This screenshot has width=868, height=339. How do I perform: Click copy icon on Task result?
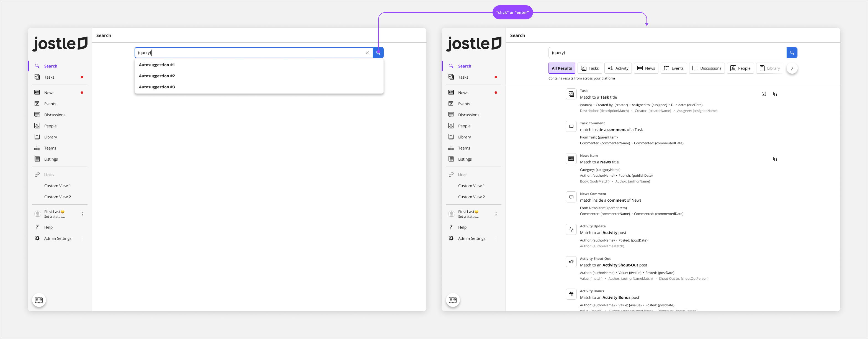(775, 94)
